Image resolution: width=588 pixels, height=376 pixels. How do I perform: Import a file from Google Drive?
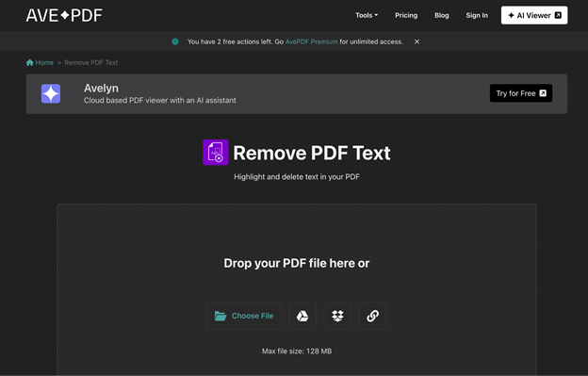[x=302, y=316]
